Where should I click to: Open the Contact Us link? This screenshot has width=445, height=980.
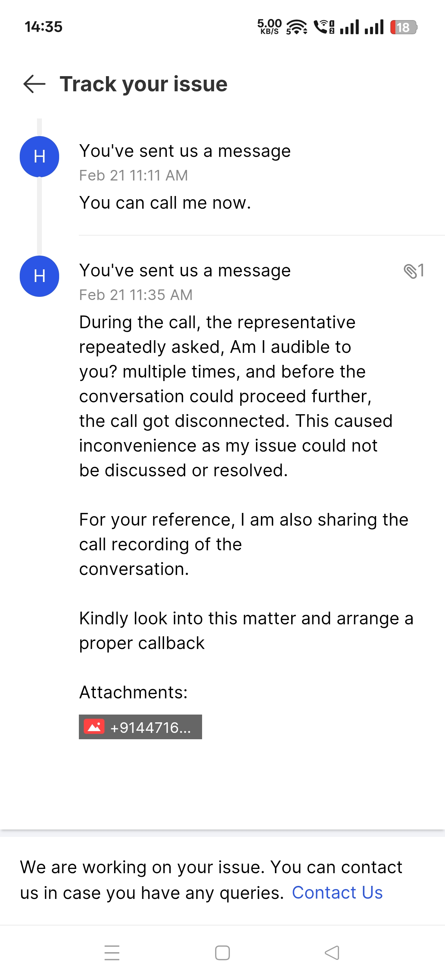[337, 893]
